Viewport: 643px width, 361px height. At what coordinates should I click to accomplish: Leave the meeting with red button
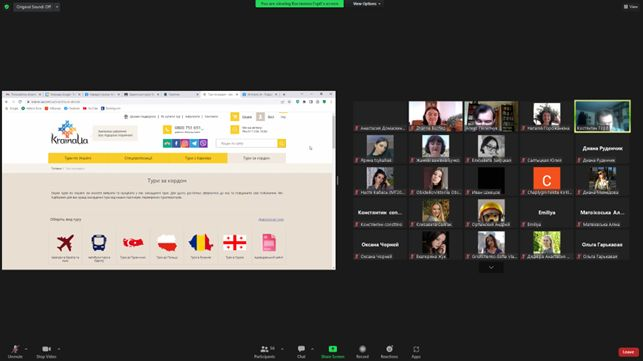[x=628, y=352]
